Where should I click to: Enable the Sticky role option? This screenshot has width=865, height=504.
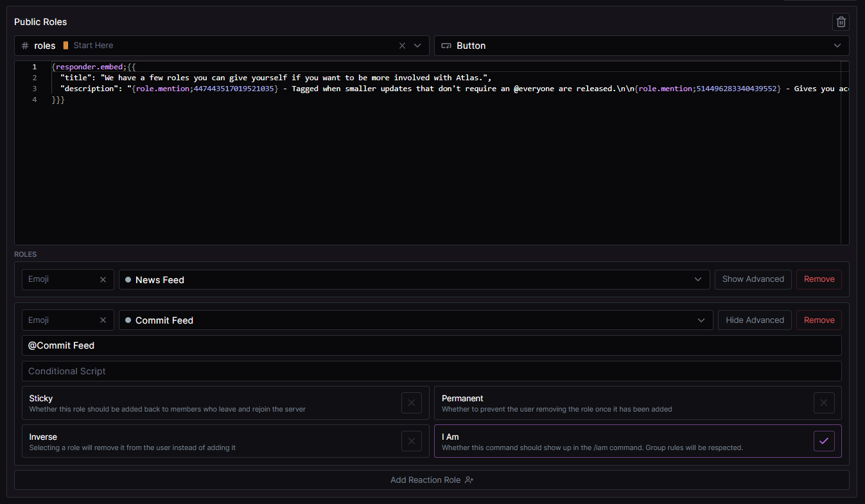tap(412, 403)
